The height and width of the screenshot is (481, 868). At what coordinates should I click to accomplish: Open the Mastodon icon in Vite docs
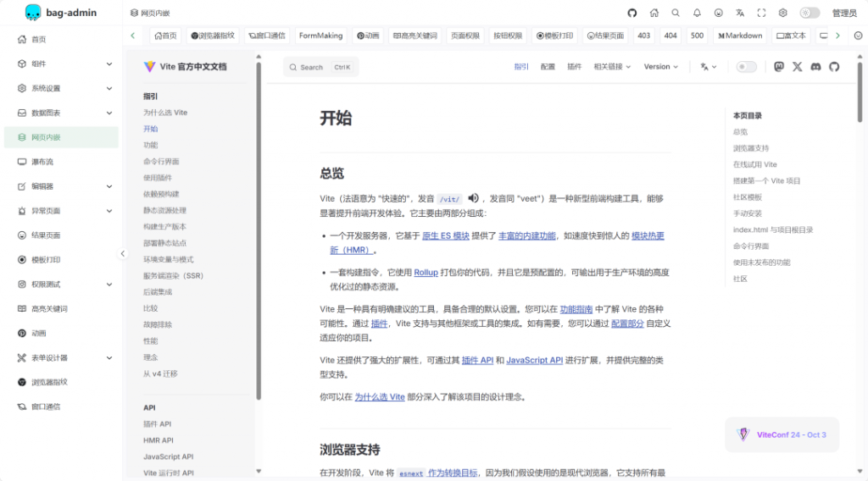(x=779, y=67)
